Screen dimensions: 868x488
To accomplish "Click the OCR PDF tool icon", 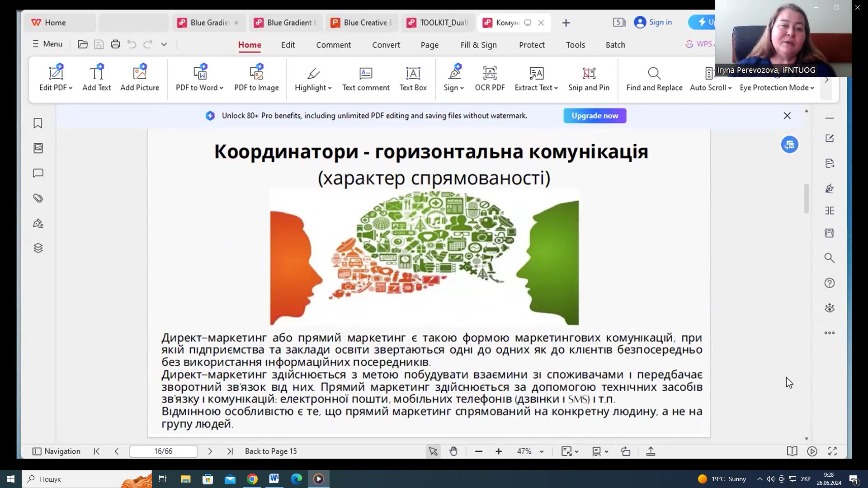I will pos(490,74).
